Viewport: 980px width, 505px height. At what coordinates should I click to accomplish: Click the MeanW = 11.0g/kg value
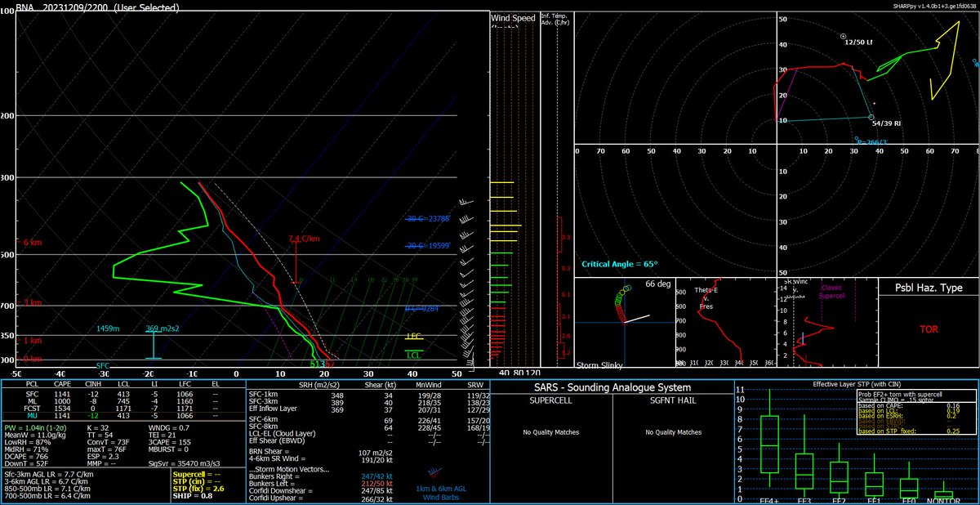[35, 437]
